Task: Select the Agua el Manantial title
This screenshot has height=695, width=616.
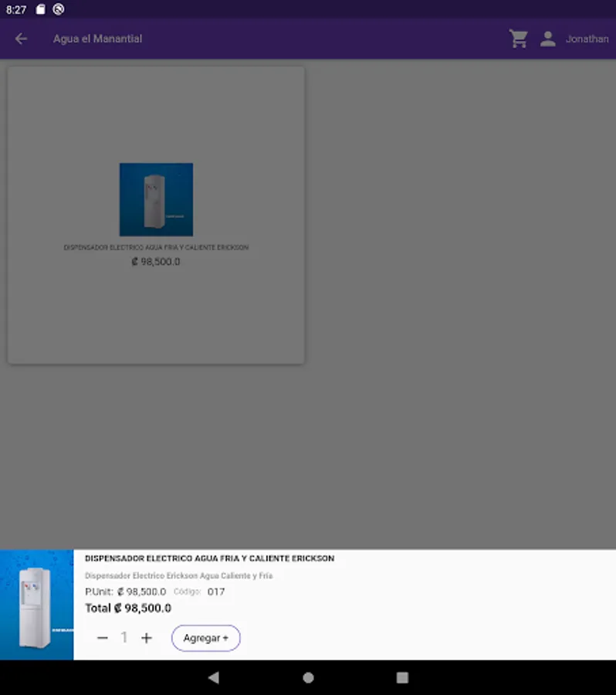Action: tap(97, 39)
